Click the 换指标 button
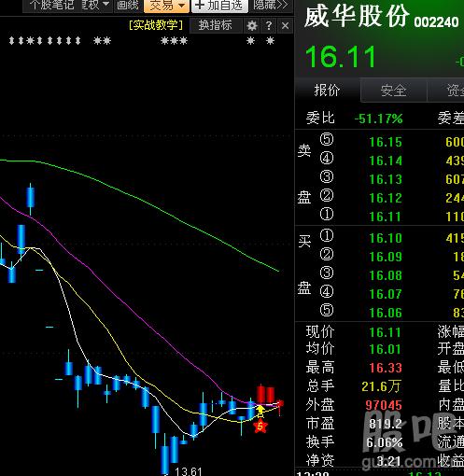The image size is (464, 476). tap(216, 25)
